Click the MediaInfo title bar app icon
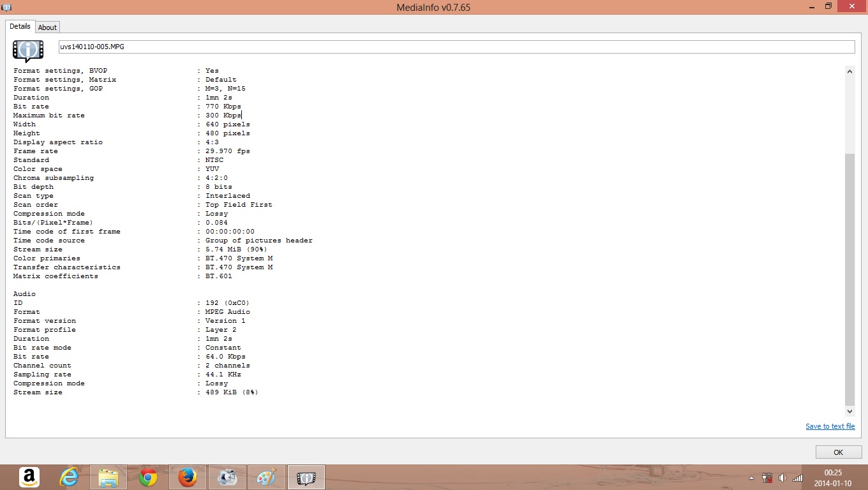 pos(6,7)
